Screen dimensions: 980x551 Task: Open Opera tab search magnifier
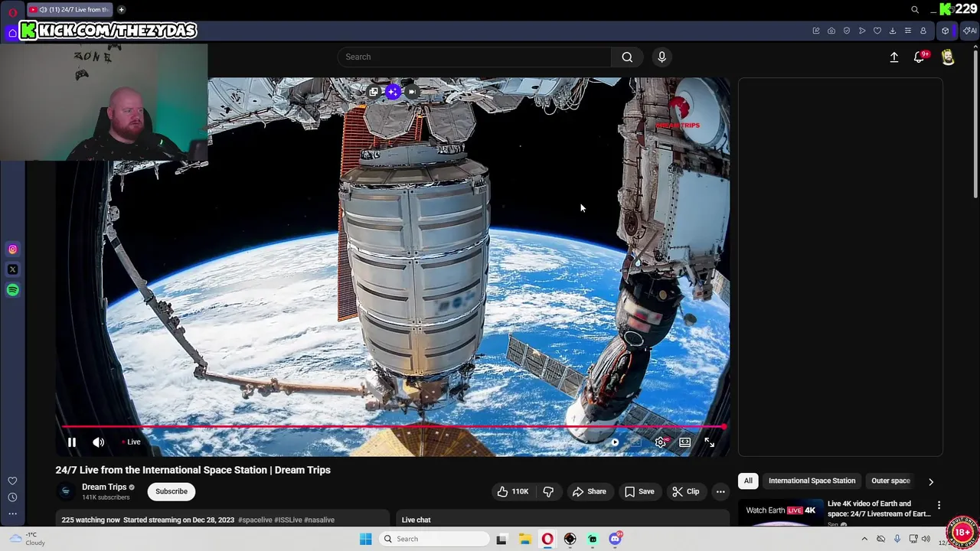pos(915,9)
